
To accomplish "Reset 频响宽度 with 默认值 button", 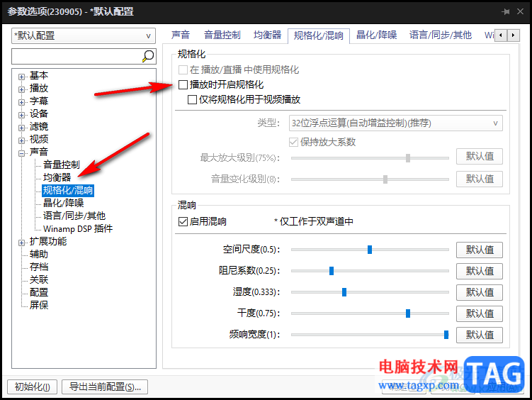I will click(x=480, y=335).
